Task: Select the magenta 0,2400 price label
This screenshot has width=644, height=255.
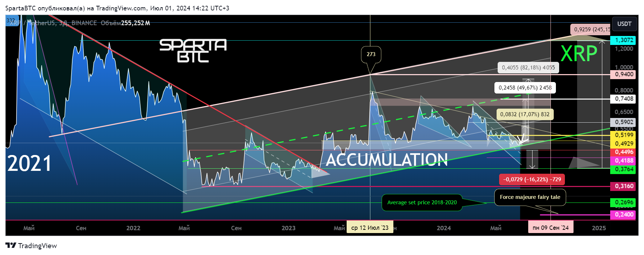Action: point(623,215)
